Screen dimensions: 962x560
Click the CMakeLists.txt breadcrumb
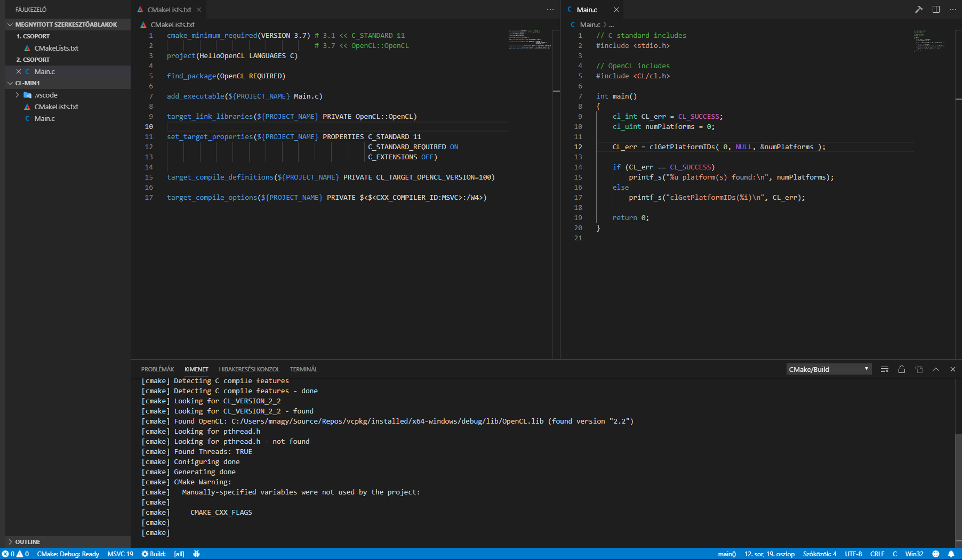point(172,25)
